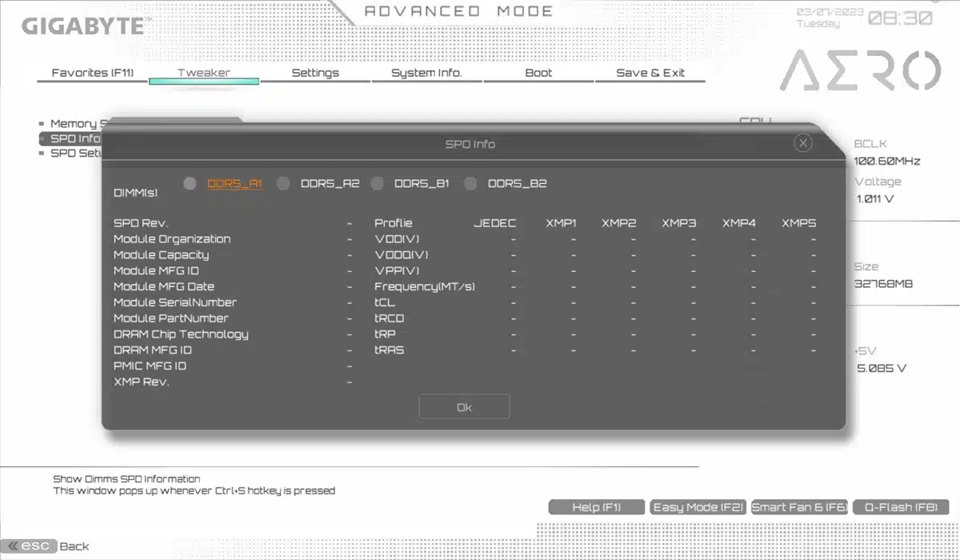
Task: Click the XMP1 profile column header
Action: tap(561, 223)
